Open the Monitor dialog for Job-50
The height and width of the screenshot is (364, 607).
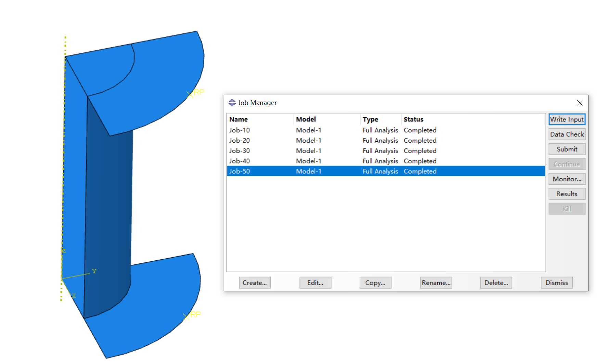pos(567,179)
